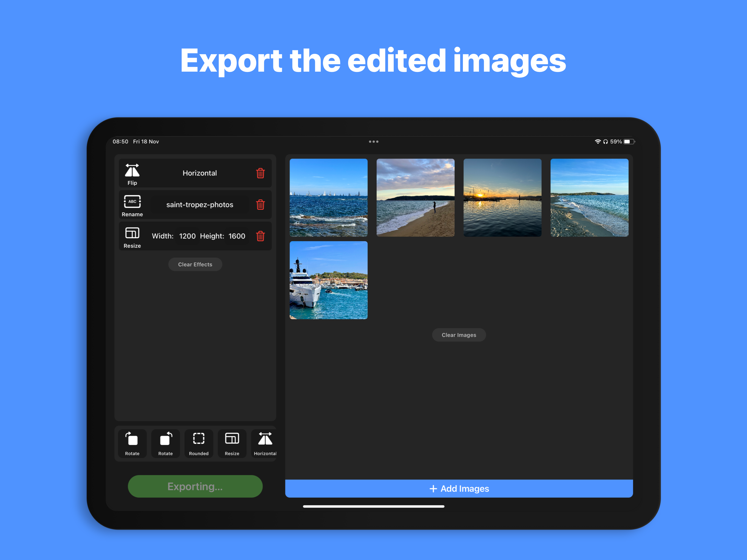747x560 pixels.
Task: Edit the Height value 1600
Action: pos(237,236)
